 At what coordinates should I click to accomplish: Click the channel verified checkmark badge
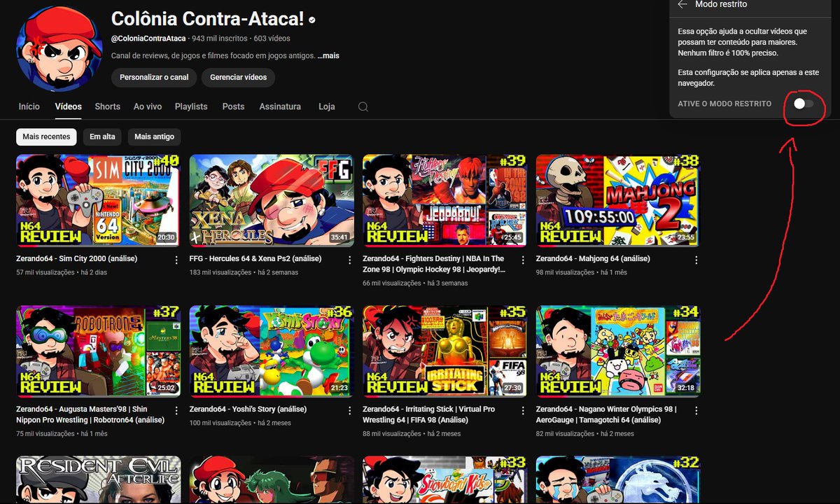[311, 20]
